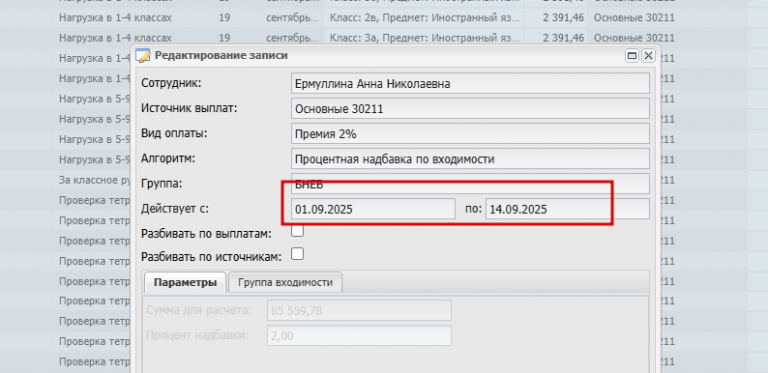Enable the Разбивать по источникам checkbox

tap(297, 254)
